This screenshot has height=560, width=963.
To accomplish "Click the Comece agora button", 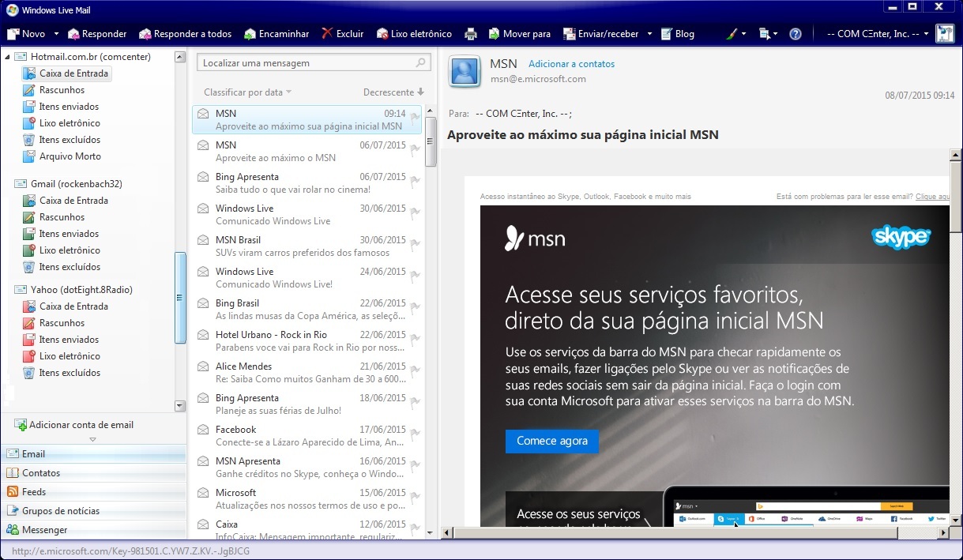I will point(552,441).
